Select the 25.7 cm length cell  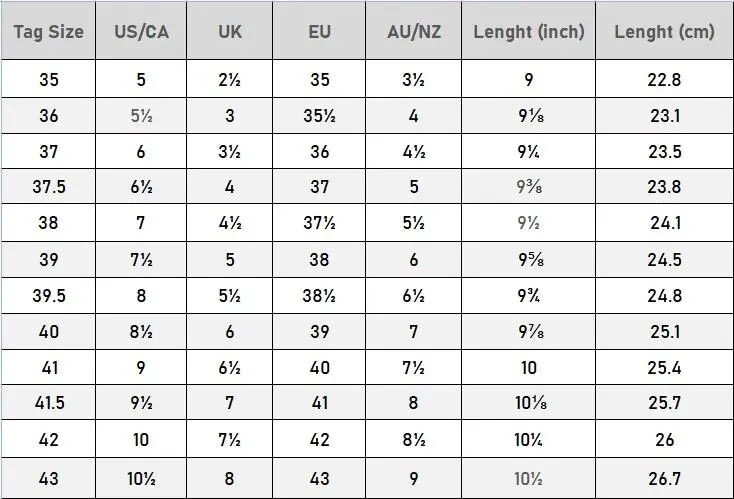pyautogui.click(x=664, y=404)
